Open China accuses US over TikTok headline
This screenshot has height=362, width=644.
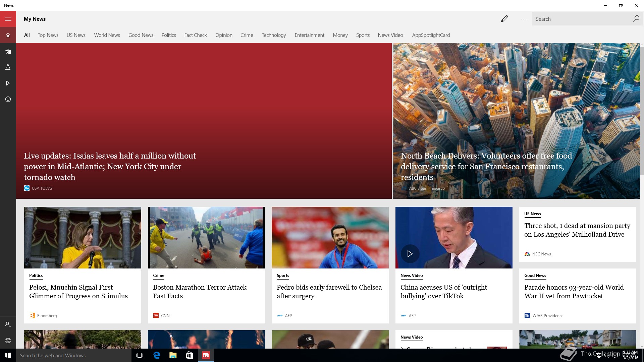tap(444, 292)
